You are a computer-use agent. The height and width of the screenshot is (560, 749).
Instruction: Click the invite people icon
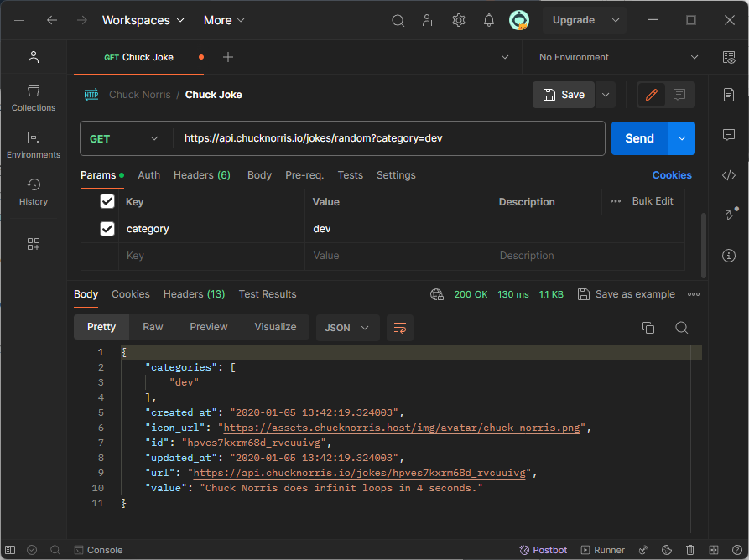(428, 20)
